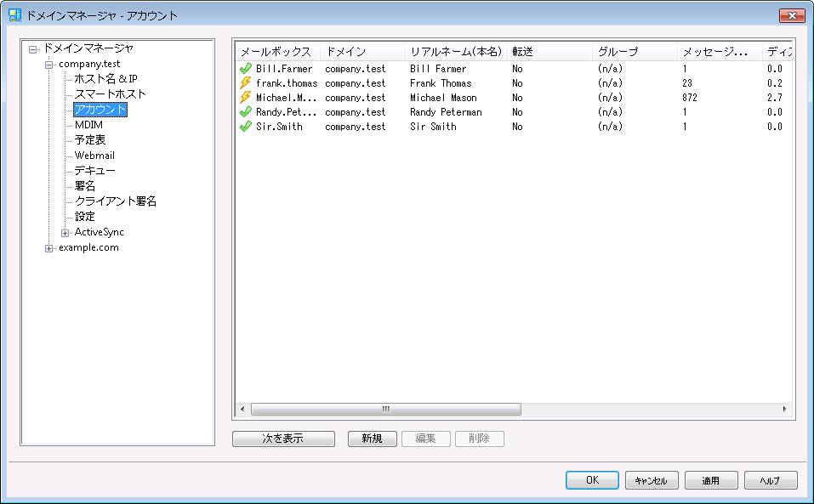The width and height of the screenshot is (814, 504).
Task: Click the horizontal scrollbar thumb in account list
Action: [x=385, y=409]
